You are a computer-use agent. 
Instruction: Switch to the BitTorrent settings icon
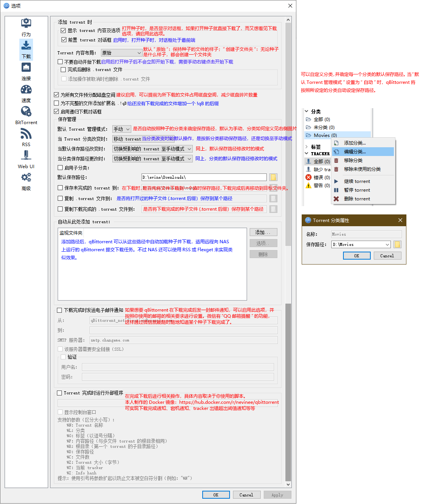tap(26, 112)
